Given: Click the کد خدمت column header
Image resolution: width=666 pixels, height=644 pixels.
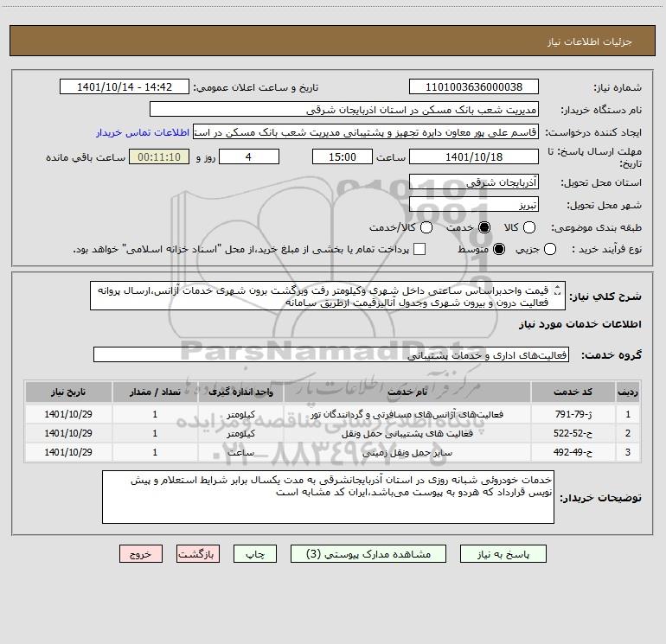Looking at the screenshot, I should [573, 392].
